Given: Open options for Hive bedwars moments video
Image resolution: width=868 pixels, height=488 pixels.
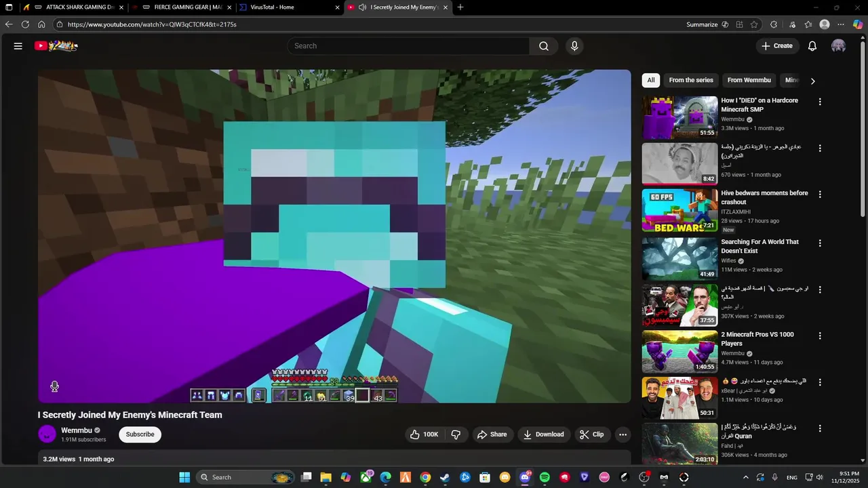Looking at the screenshot, I should point(820,195).
